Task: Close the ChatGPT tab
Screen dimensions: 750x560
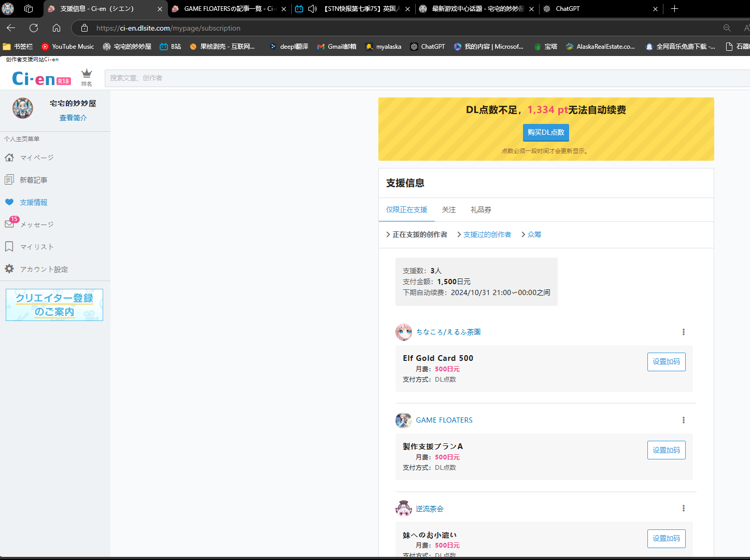Action: (x=655, y=9)
